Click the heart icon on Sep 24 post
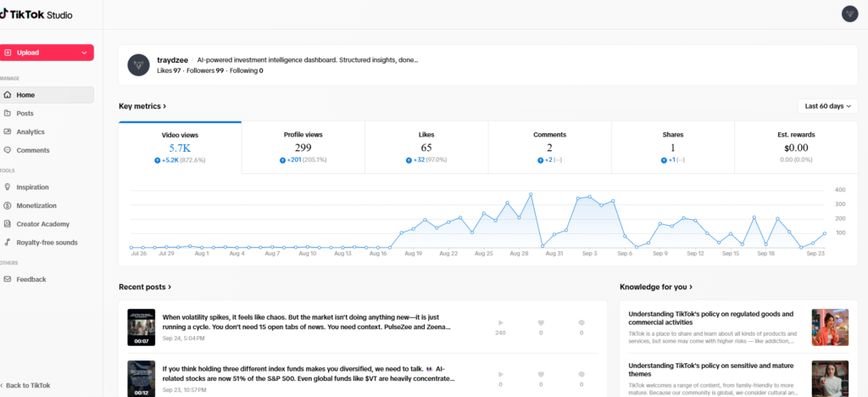Image resolution: width=868 pixels, height=397 pixels. [x=541, y=322]
